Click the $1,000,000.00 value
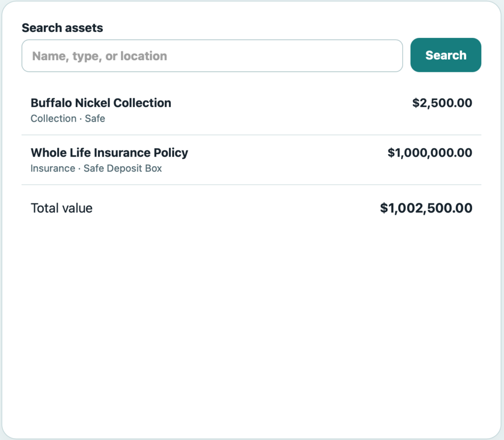The height and width of the screenshot is (440, 504). click(430, 153)
